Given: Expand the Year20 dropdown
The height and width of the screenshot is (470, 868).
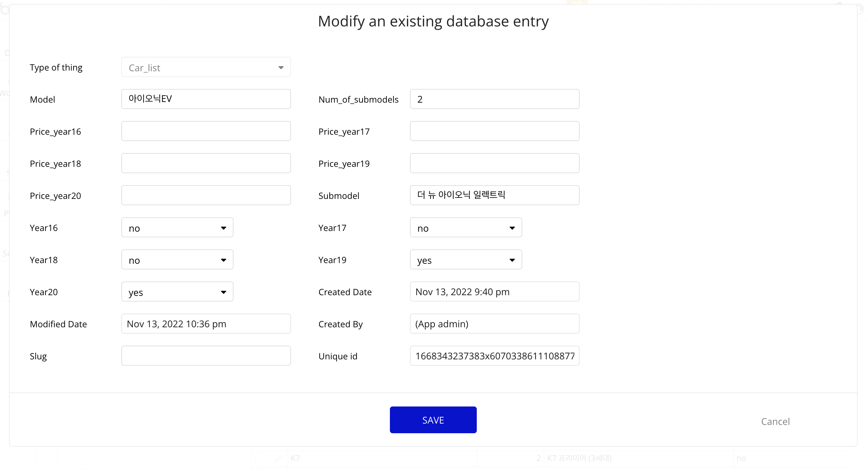Looking at the screenshot, I should coord(177,292).
